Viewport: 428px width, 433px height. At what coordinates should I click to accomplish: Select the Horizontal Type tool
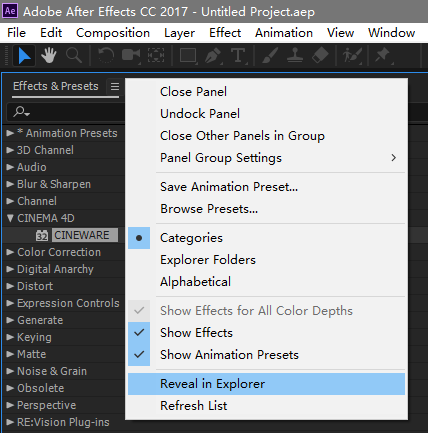238,56
